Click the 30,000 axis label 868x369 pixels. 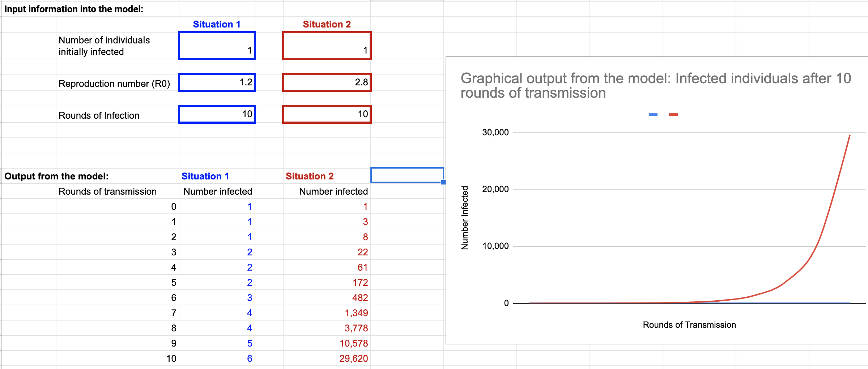click(x=495, y=132)
